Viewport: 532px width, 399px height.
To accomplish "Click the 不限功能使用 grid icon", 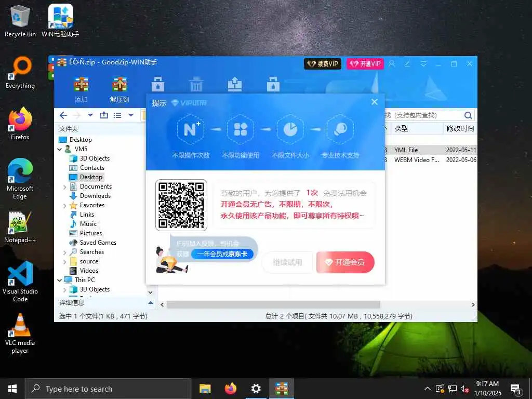I will (x=241, y=129).
